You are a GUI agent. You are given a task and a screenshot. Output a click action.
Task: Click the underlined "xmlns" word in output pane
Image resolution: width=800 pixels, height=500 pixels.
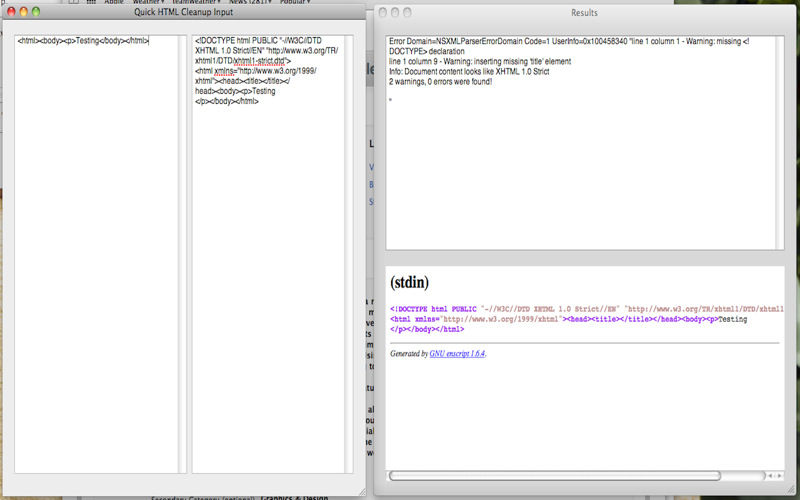224,71
